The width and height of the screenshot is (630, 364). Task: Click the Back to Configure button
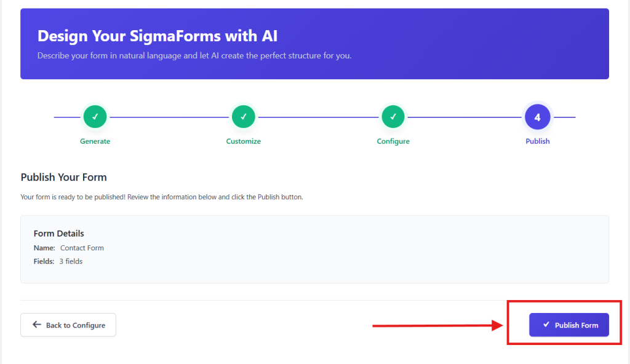(68, 325)
